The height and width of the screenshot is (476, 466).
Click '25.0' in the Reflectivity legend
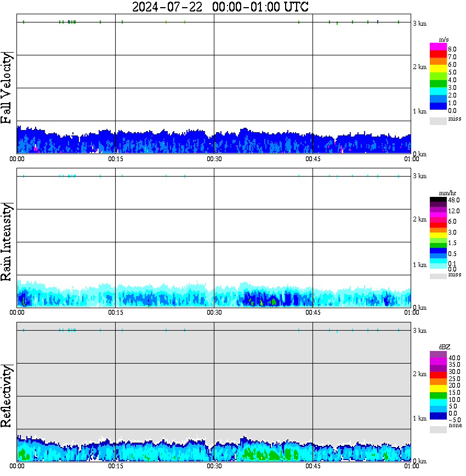(454, 378)
